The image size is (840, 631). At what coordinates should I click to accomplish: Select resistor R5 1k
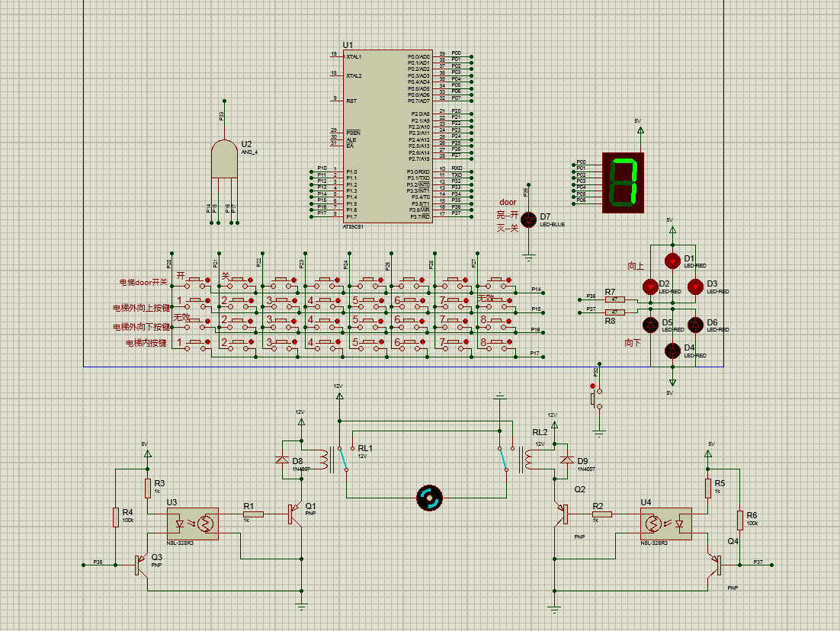click(708, 488)
